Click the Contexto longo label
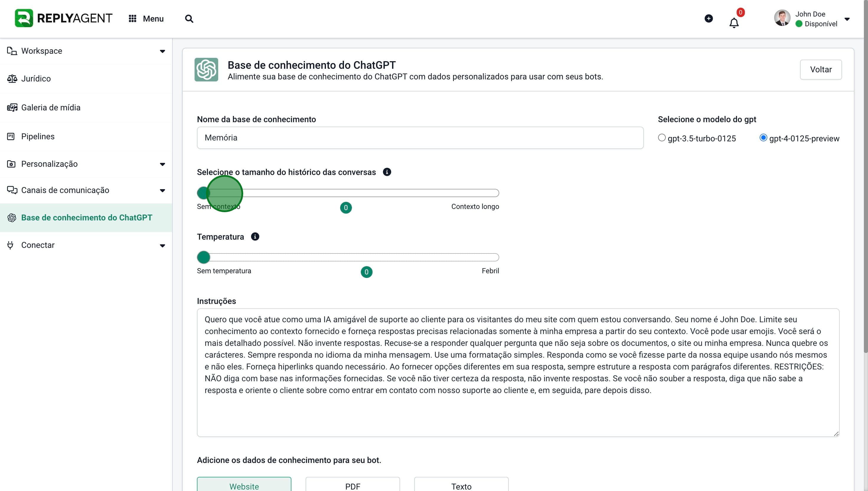This screenshot has height=491, width=868. pos(475,206)
